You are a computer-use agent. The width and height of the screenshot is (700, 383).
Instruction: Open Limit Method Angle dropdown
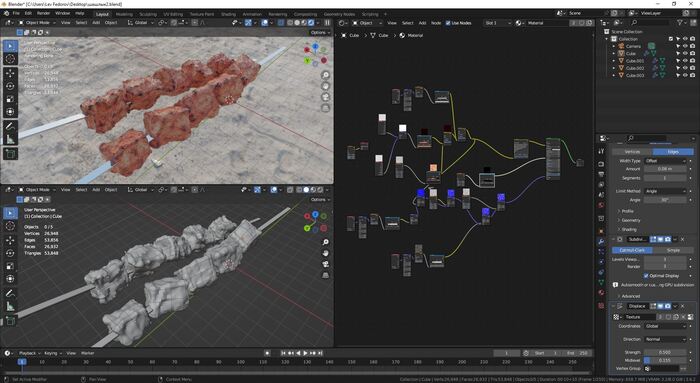(665, 191)
